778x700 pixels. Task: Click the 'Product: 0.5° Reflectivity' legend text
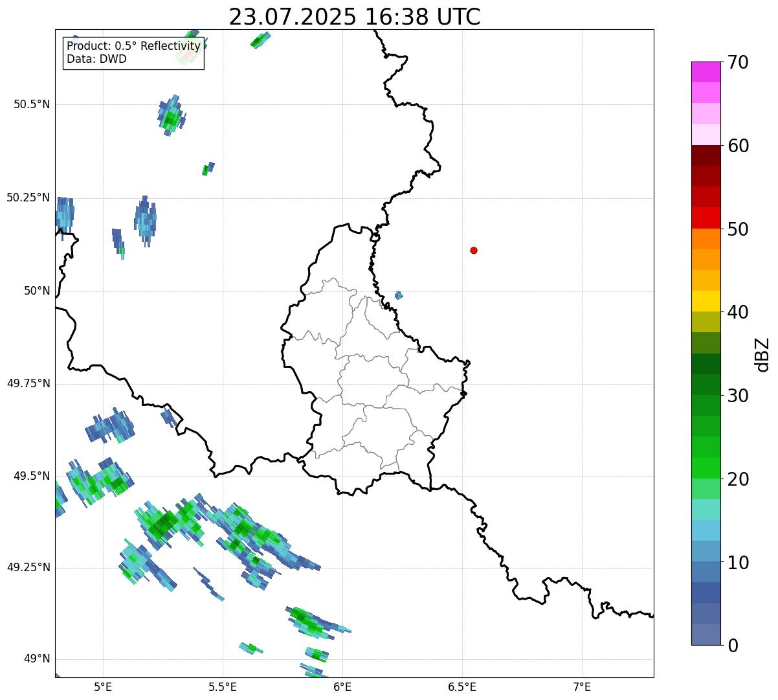[x=133, y=47]
